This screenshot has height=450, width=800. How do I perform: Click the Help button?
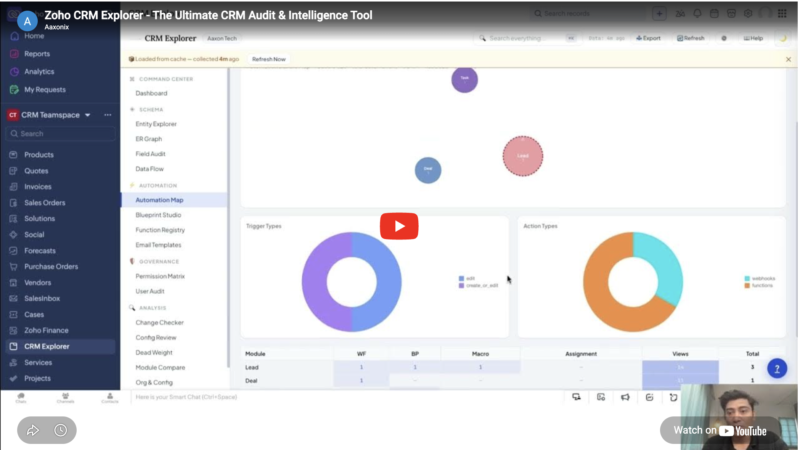(x=753, y=38)
